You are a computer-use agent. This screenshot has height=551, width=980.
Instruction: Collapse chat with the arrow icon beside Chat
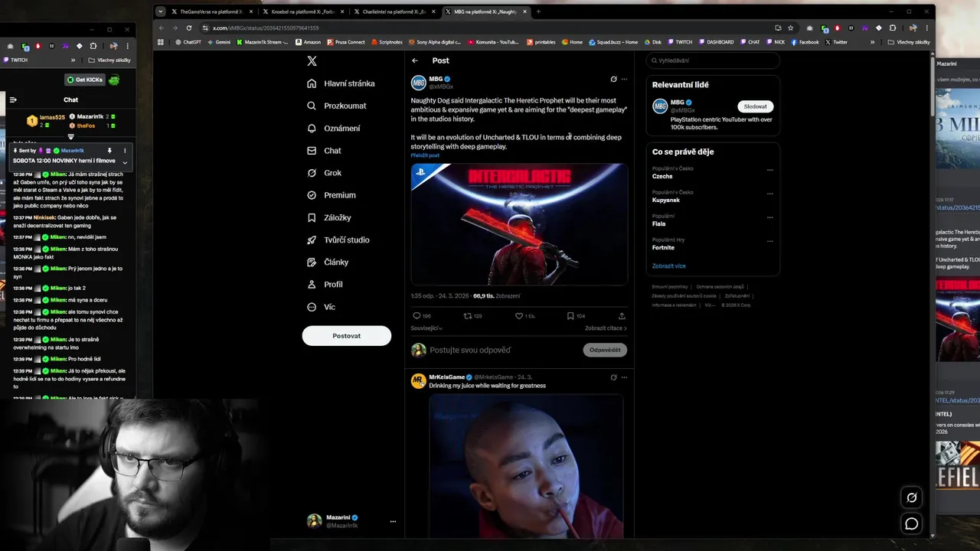coord(13,99)
